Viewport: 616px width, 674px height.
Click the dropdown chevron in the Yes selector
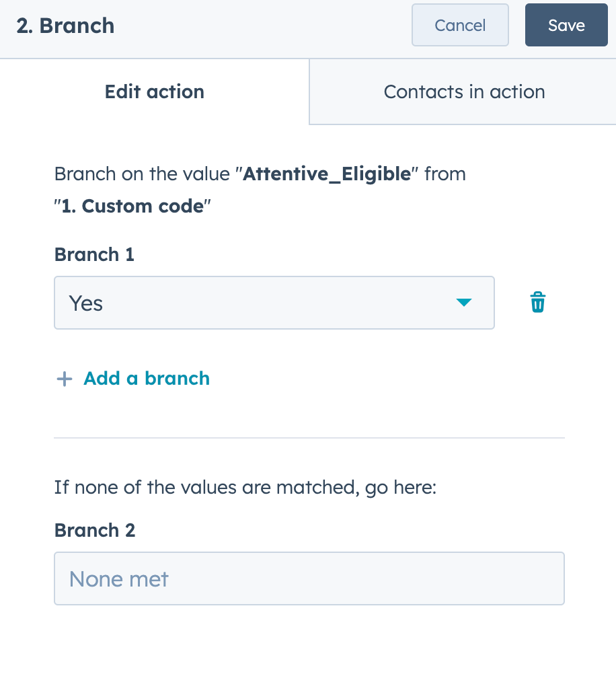pos(464,303)
